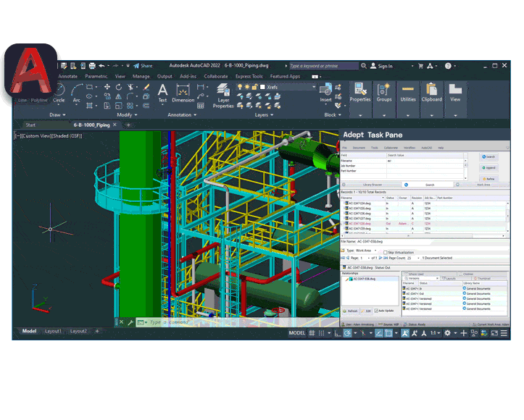Screen dimensions: 524x420
Task: Open the Work Area tab in Adept
Action: pyautogui.click(x=483, y=185)
